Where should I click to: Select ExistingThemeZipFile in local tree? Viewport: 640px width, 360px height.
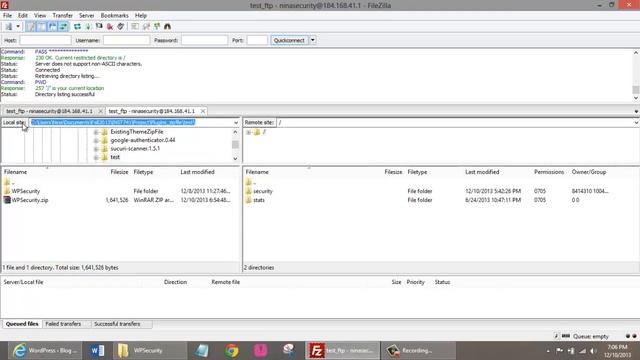tap(137, 132)
